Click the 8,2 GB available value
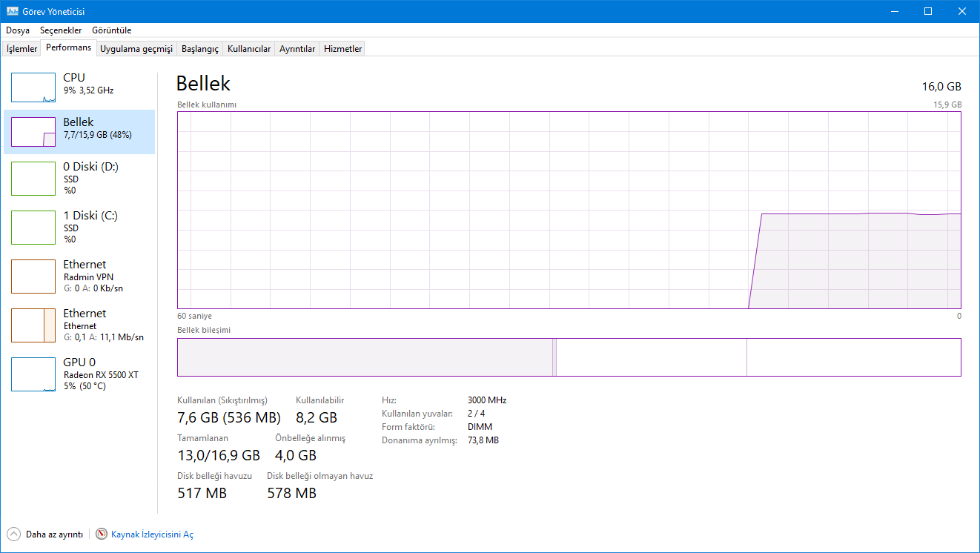This screenshot has height=553, width=980. 317,417
